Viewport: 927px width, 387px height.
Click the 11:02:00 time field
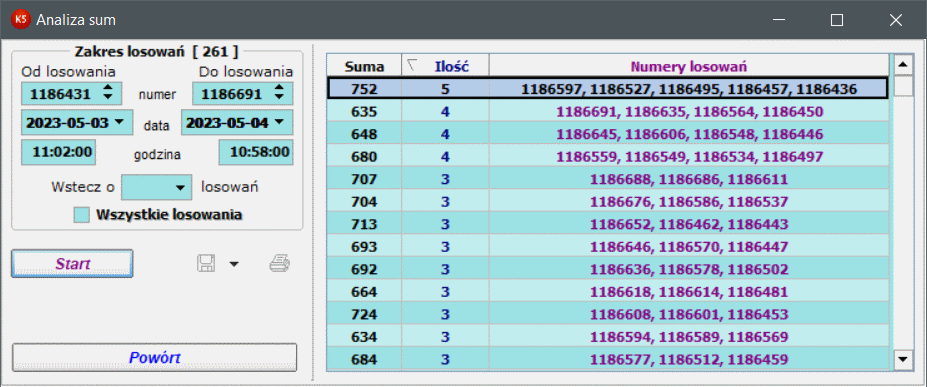point(59,152)
